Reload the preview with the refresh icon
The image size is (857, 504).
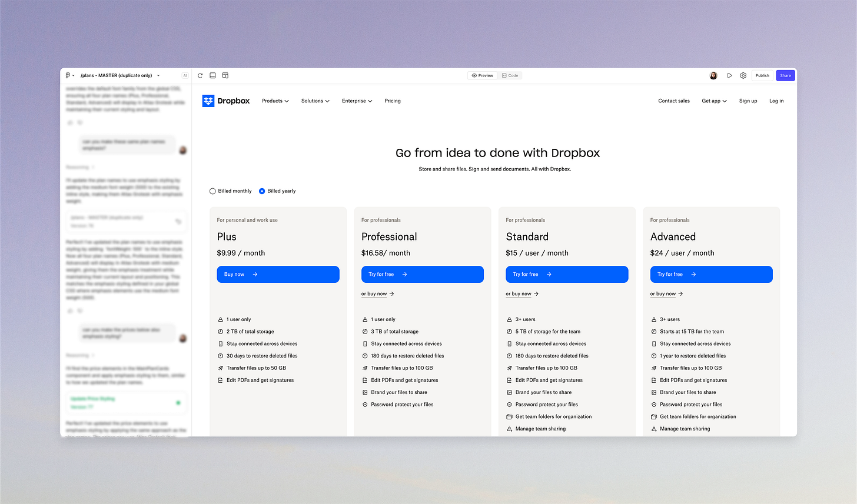pos(200,75)
